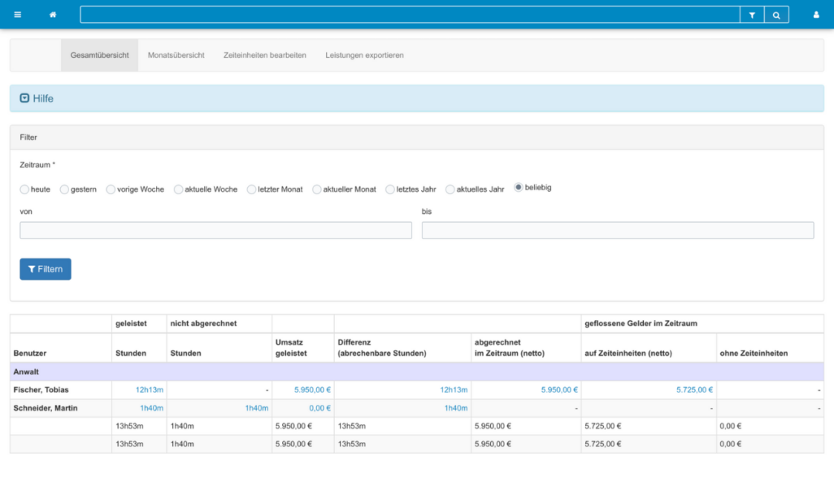Click the von date input field
This screenshot has height=504, width=834.
coord(216,230)
